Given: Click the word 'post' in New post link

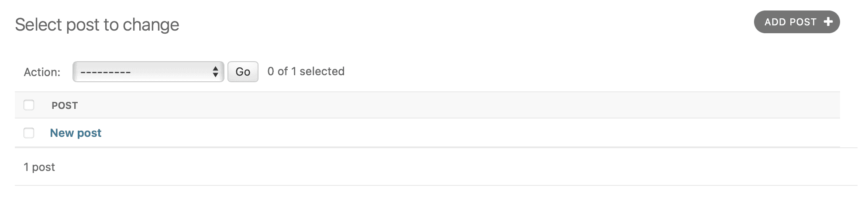Looking at the screenshot, I should click(x=89, y=133).
